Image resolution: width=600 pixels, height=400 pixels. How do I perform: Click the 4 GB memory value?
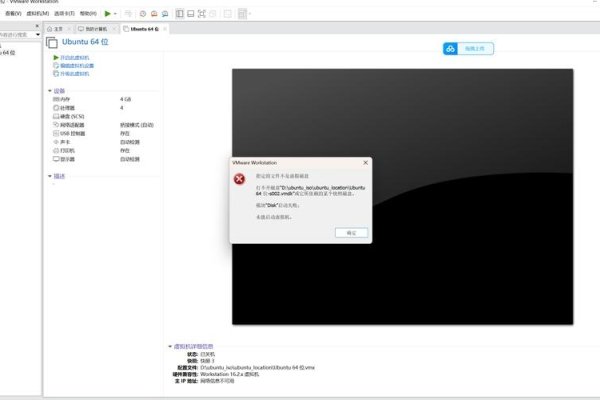pos(126,99)
